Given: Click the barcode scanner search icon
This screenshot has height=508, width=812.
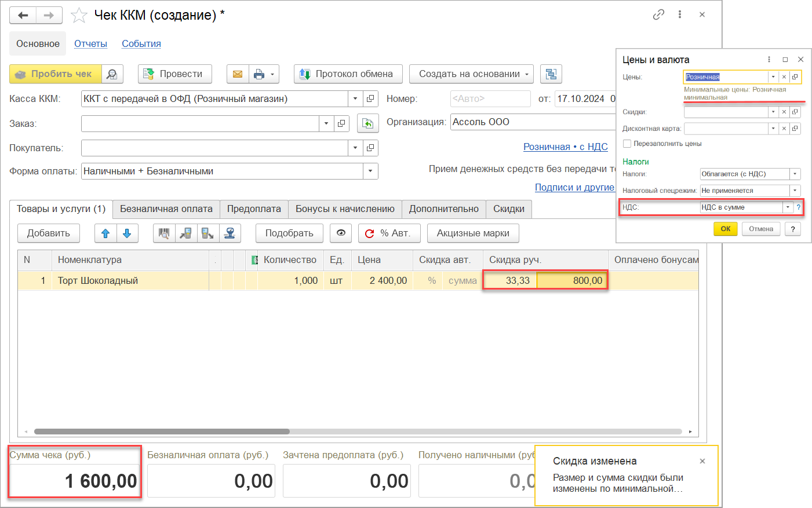Looking at the screenshot, I should (x=164, y=233).
